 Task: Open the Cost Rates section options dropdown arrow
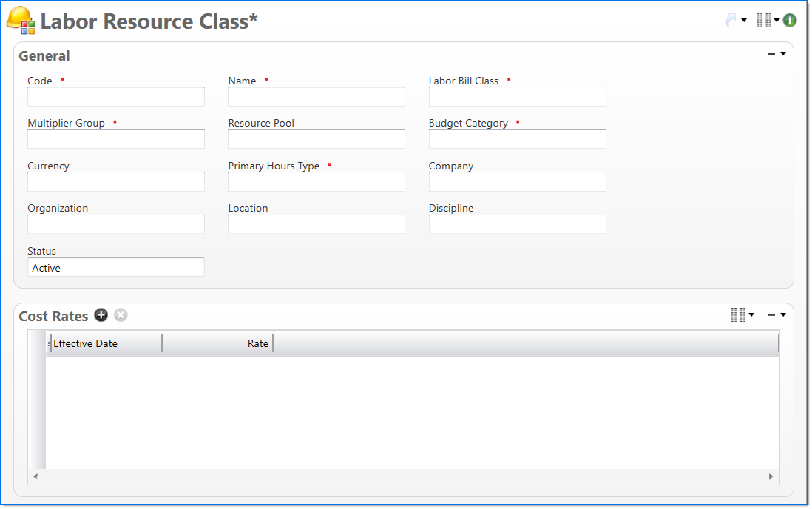783,315
